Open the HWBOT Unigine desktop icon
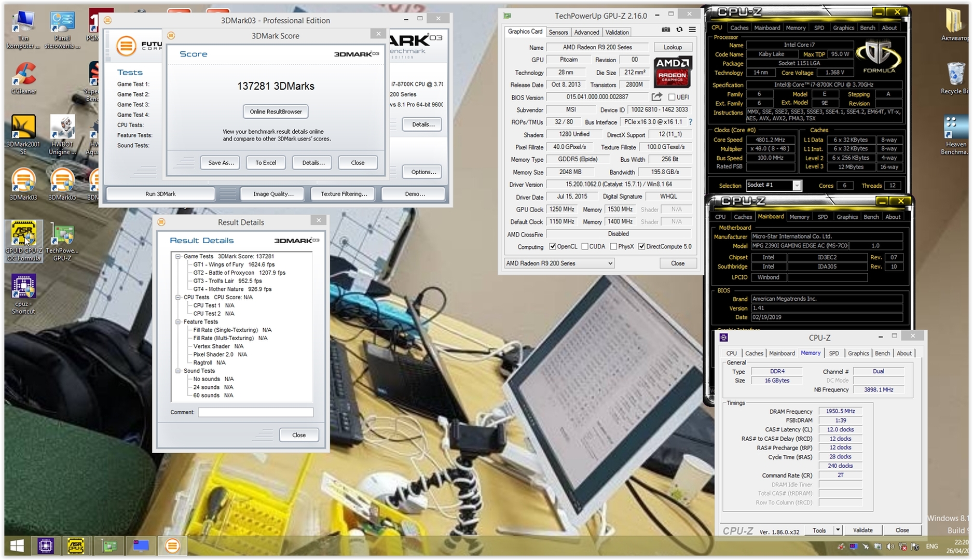Image resolution: width=973 pixels, height=560 pixels. coord(62,135)
